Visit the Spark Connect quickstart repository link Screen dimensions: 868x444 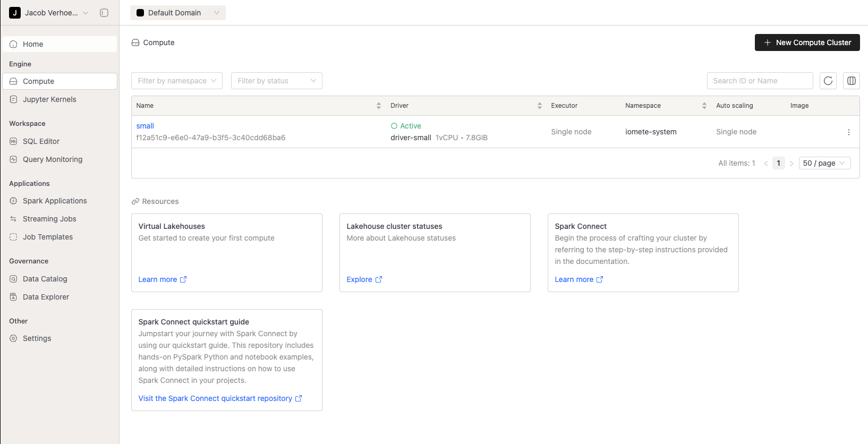[x=215, y=398]
